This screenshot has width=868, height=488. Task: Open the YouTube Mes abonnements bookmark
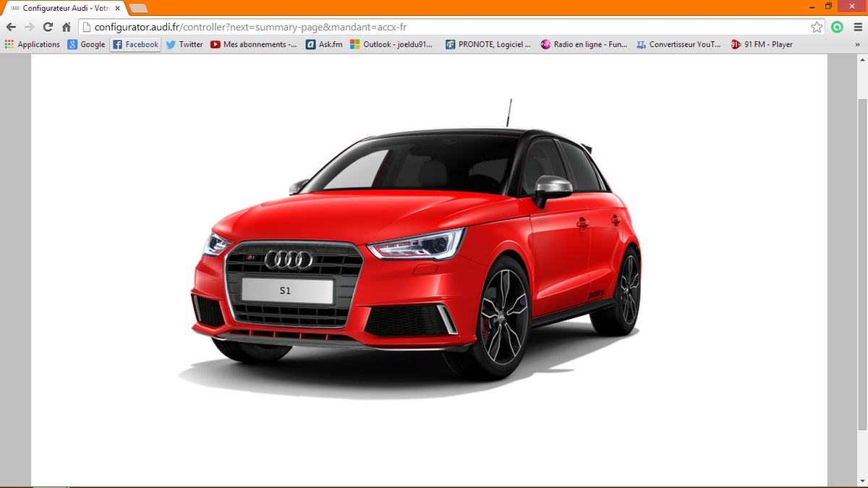point(253,44)
